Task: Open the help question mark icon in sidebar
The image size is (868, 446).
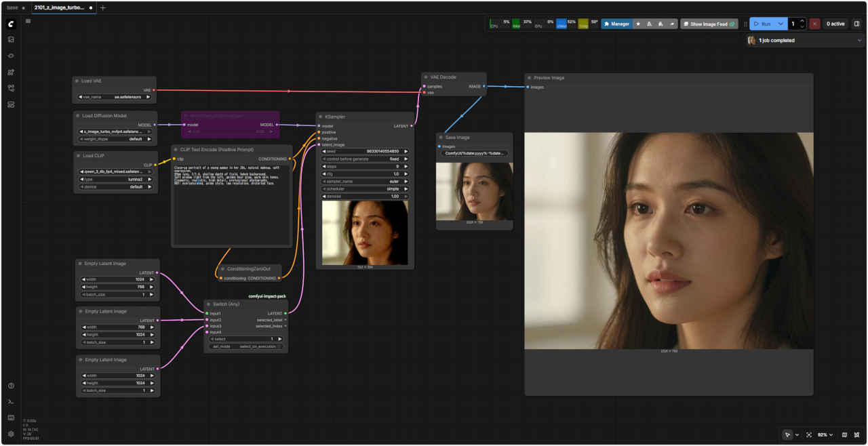Action: [x=11, y=386]
